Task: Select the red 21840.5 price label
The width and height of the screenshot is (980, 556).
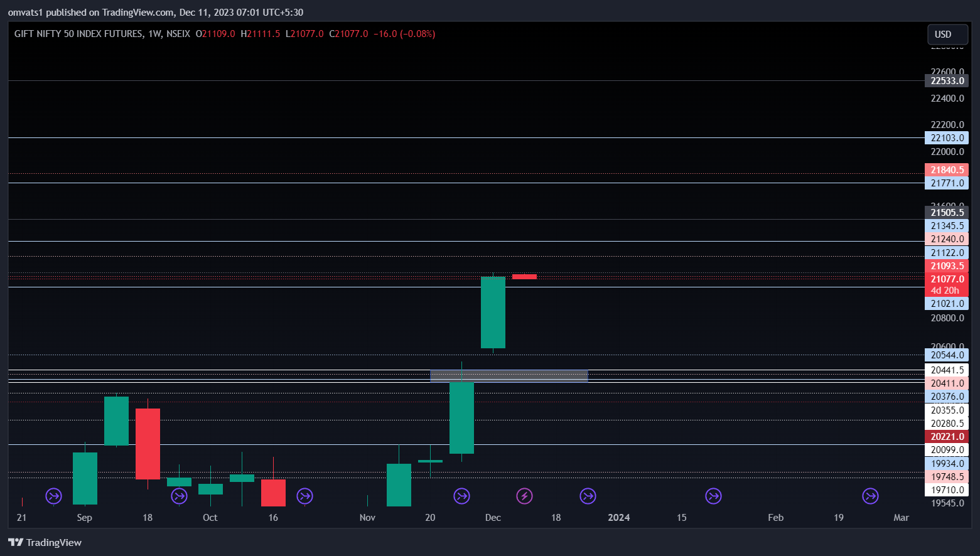Action: point(947,170)
